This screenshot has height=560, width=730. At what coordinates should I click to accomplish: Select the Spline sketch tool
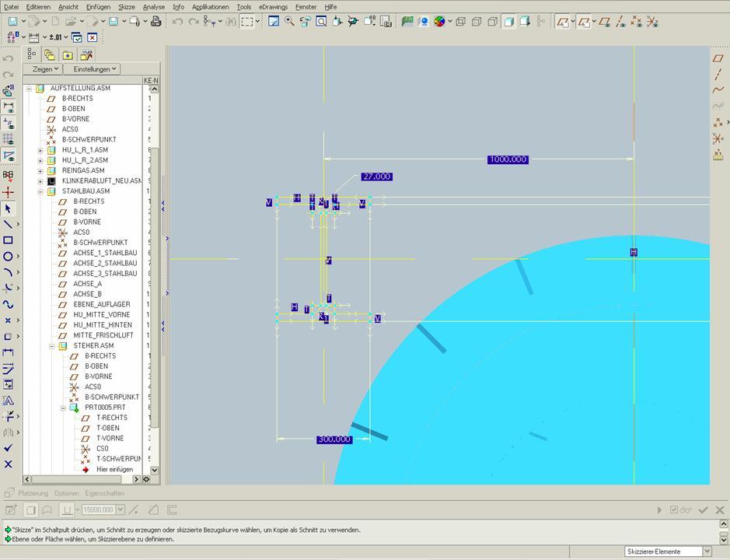click(x=8, y=304)
